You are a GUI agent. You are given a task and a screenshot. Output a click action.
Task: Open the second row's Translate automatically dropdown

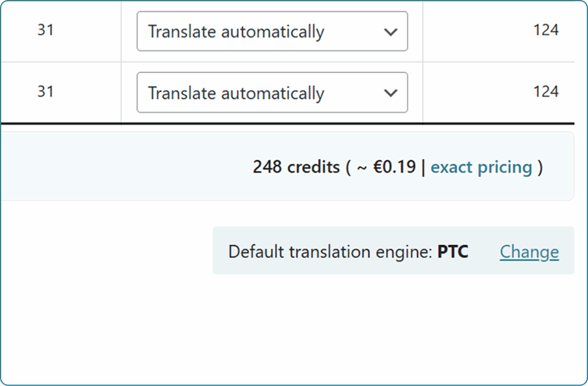coord(272,92)
